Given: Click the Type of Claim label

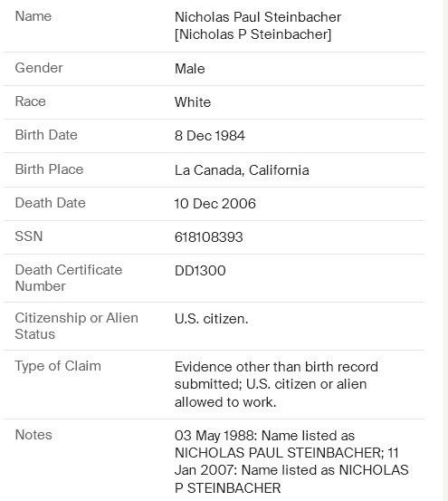Looking at the screenshot, I should coord(58,366).
